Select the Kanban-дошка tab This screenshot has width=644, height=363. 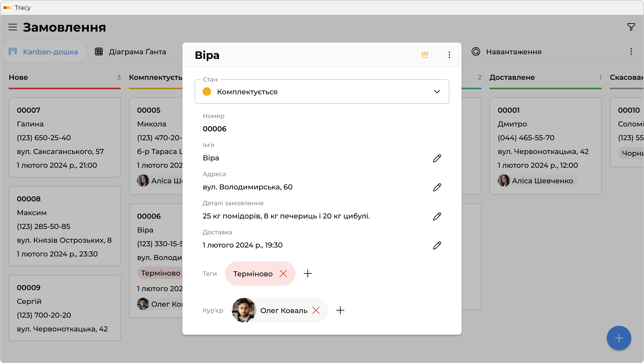click(43, 52)
